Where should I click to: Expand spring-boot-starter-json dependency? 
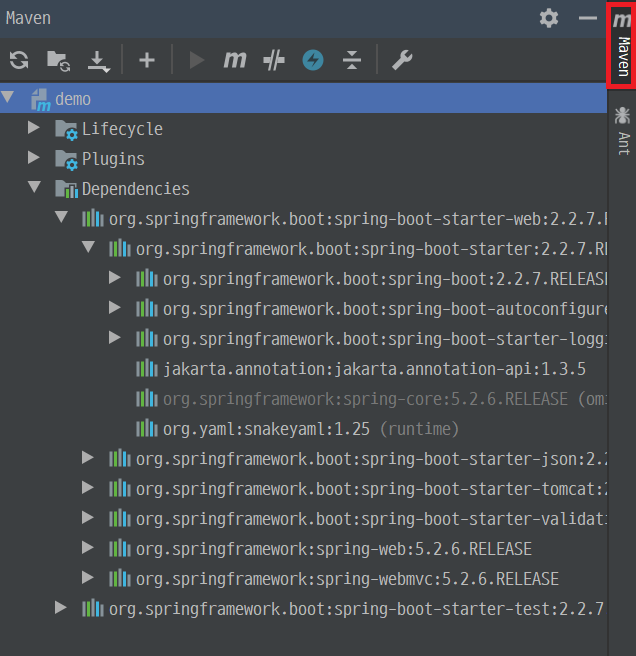pos(87,458)
